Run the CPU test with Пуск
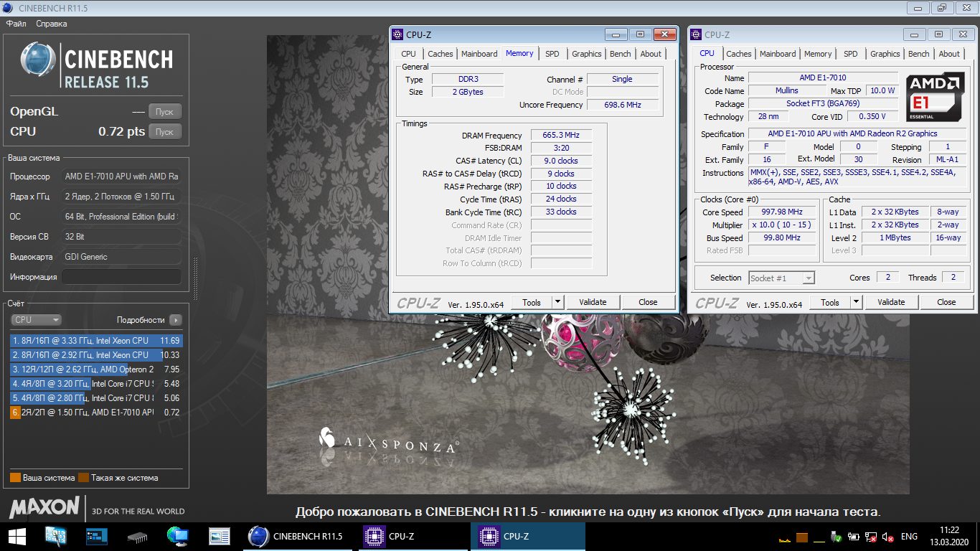Image resolution: width=980 pixels, height=551 pixels. [x=165, y=131]
